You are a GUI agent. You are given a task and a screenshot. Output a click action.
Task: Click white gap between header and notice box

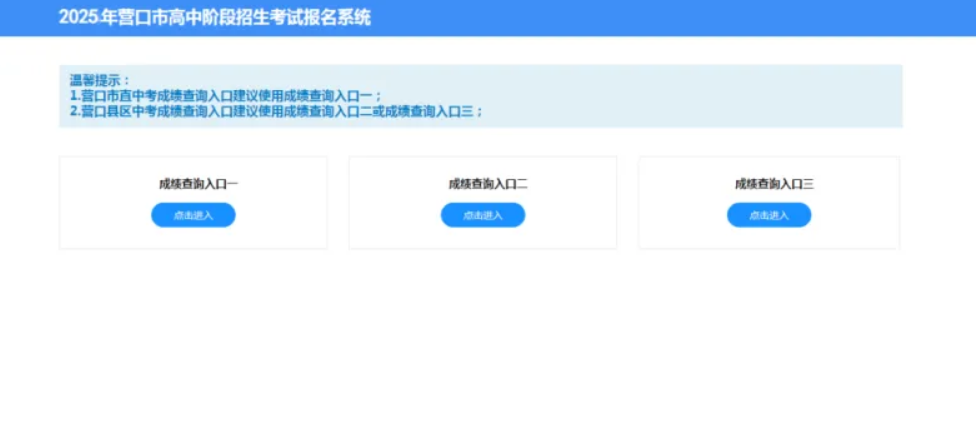coord(488,50)
